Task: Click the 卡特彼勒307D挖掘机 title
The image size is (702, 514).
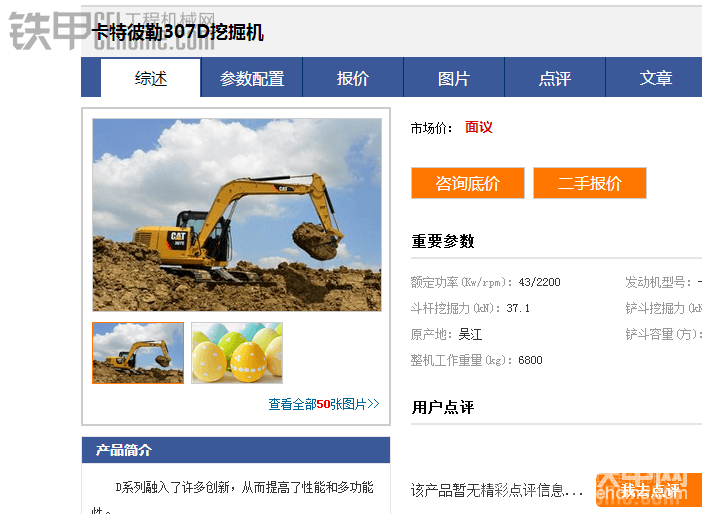Action: coord(178,32)
